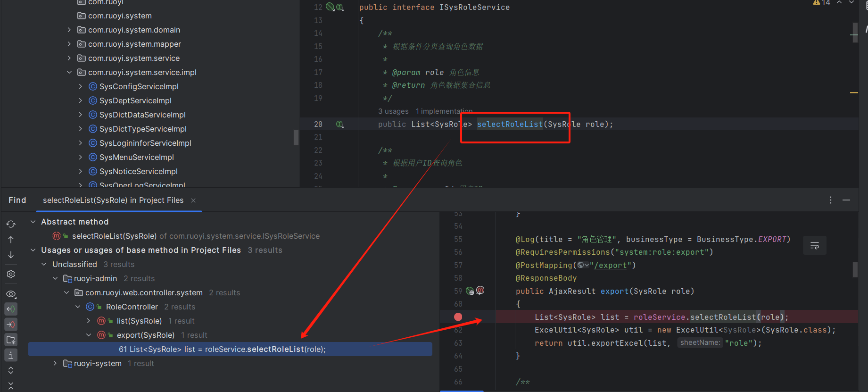Expand the list(SysRole) method node

click(x=89, y=321)
